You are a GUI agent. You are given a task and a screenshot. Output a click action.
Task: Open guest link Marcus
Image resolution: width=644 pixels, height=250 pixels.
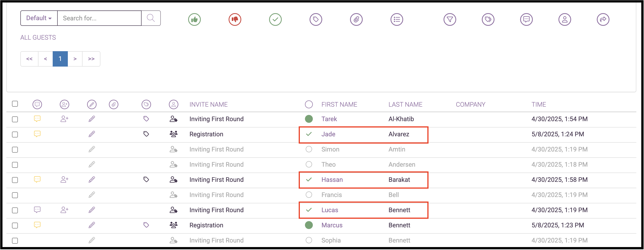332,225
